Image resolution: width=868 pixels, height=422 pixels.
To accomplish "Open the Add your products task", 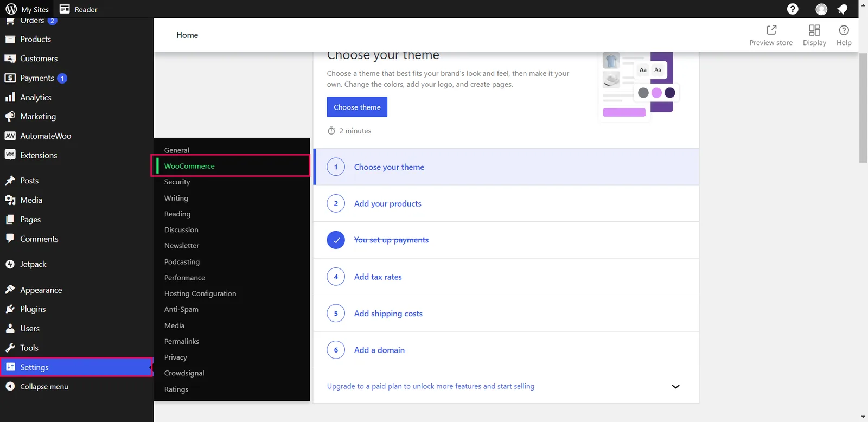I will pyautogui.click(x=506, y=203).
